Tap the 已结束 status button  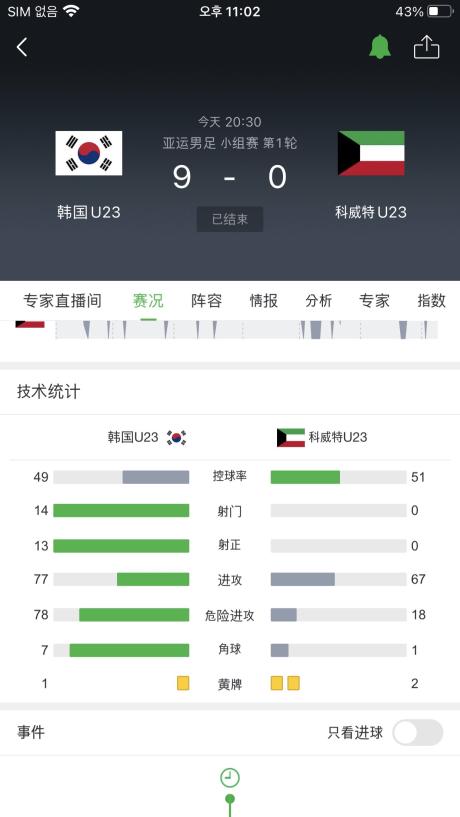click(x=230, y=219)
